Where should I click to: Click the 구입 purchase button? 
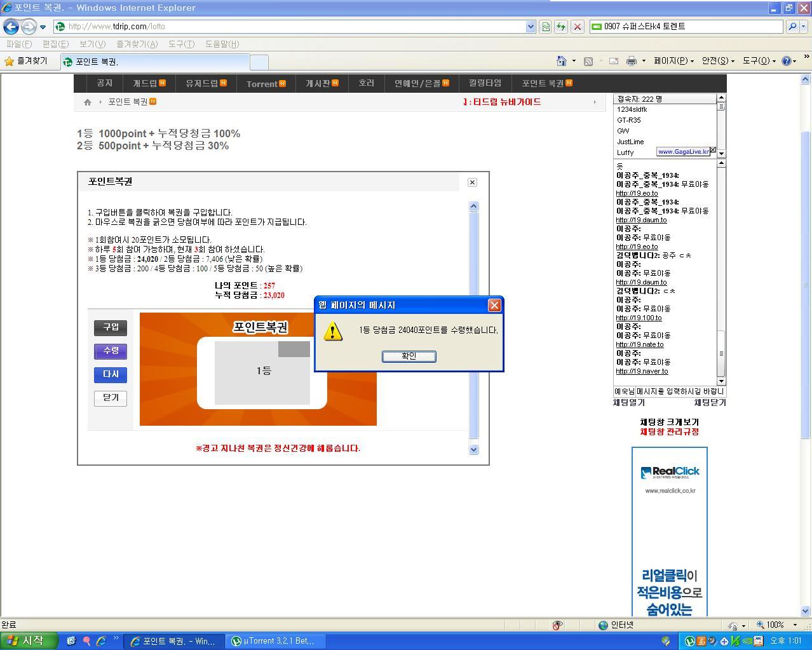coord(111,327)
